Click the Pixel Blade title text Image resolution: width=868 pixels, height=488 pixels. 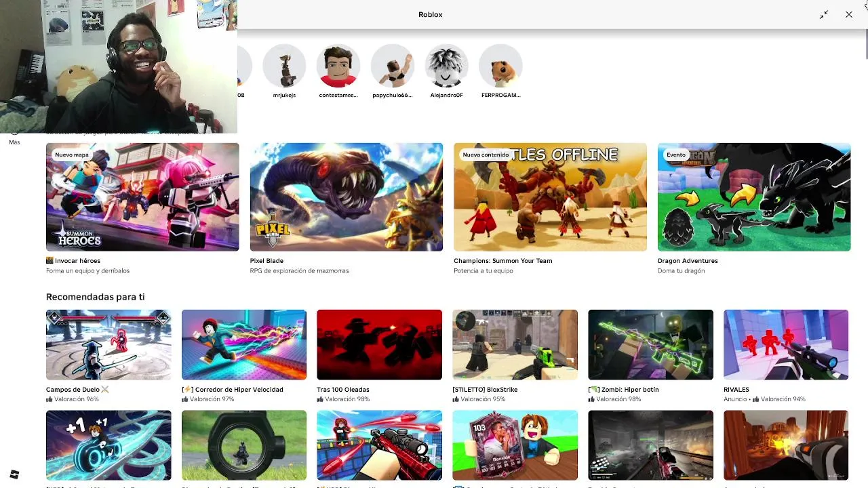coord(267,261)
